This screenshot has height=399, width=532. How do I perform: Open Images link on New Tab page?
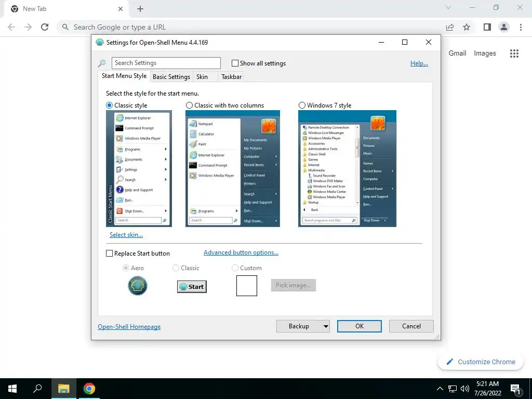click(485, 54)
